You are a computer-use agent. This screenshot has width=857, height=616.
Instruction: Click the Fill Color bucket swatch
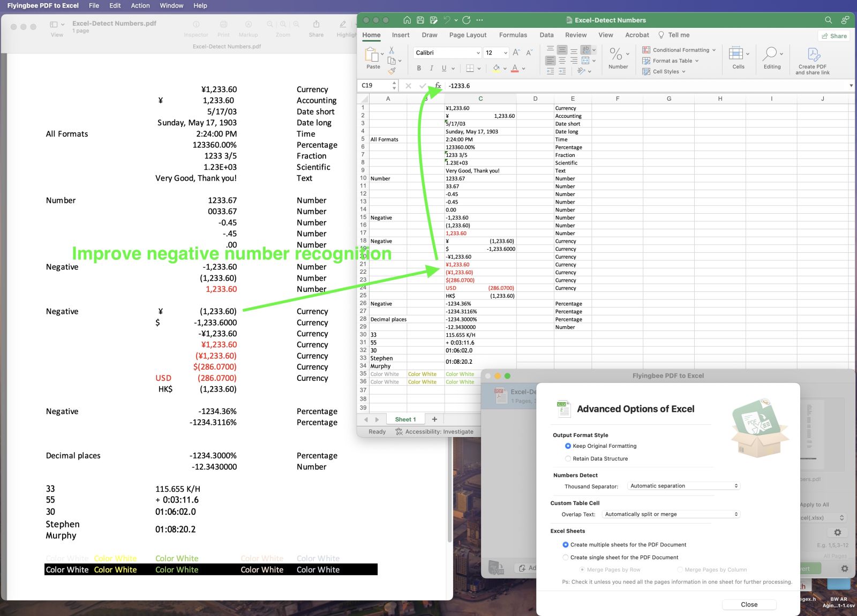tap(497, 68)
